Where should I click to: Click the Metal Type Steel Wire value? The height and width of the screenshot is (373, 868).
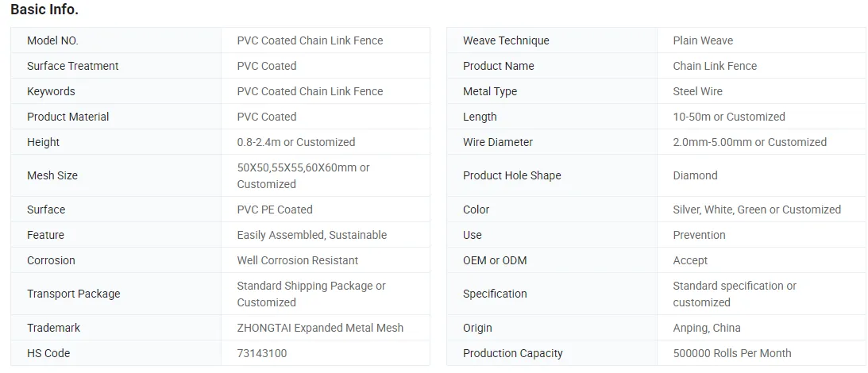point(697,91)
